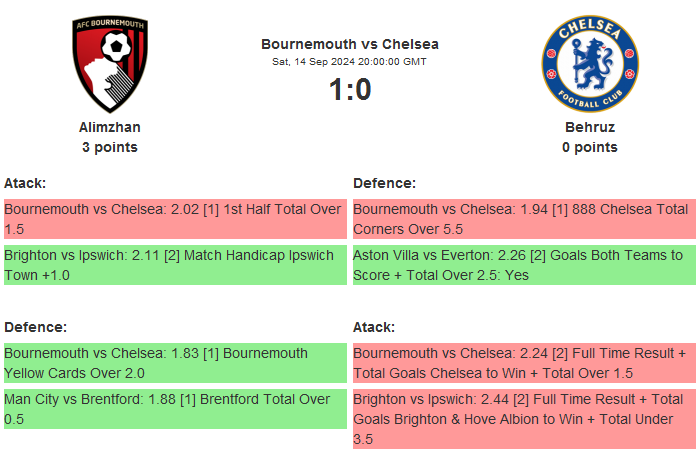Click the Defence heading above Bournemouth Yellow Cards
Image resolution: width=700 pixels, height=460 pixels.
[x=35, y=327]
